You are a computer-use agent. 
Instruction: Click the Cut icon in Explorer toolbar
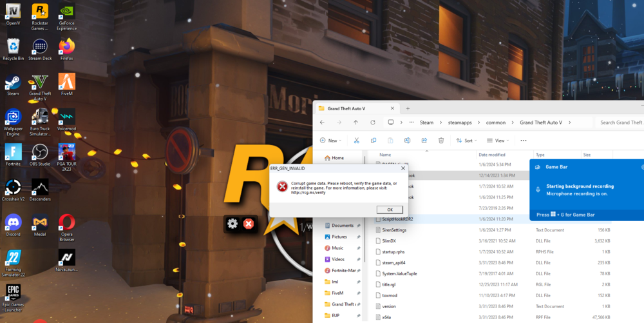pyautogui.click(x=357, y=141)
